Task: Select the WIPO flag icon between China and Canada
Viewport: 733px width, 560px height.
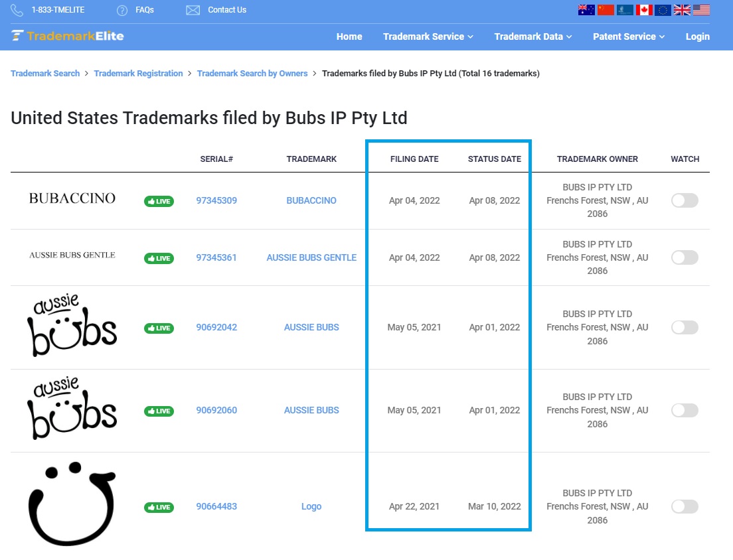Action: pos(625,10)
